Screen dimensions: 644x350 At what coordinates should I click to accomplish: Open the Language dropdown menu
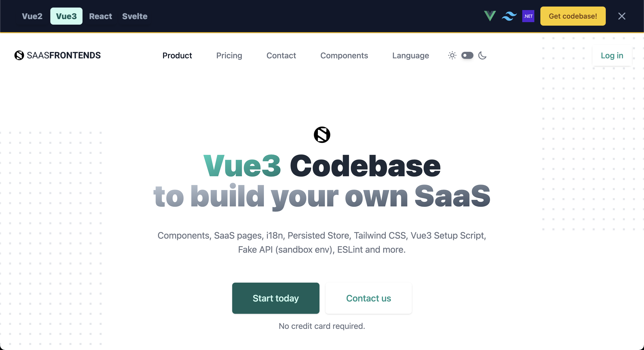tap(410, 55)
